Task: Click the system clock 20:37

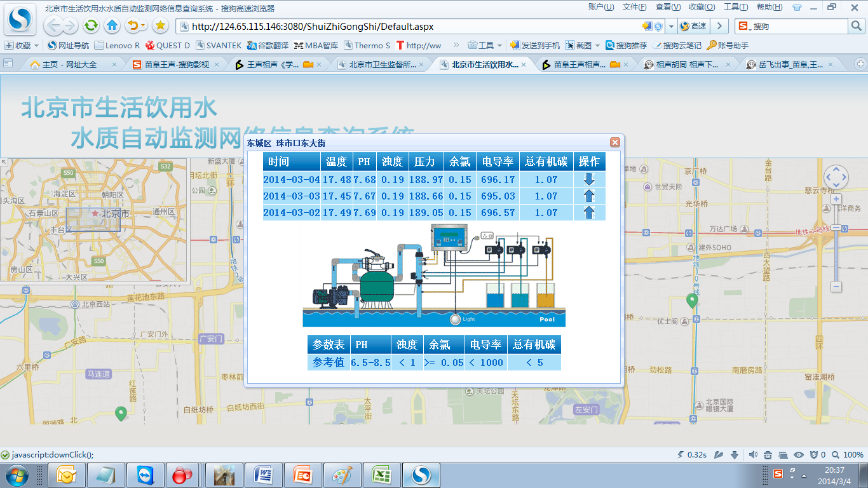Action: (834, 470)
